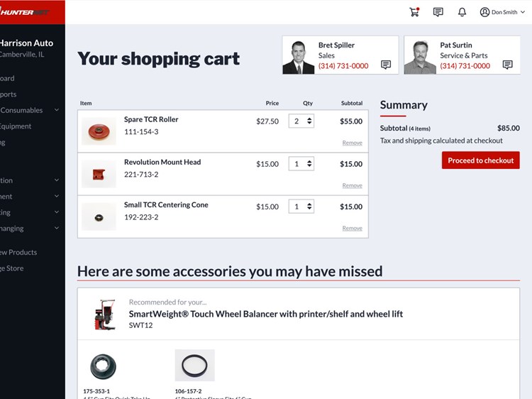Remove Small TCR Centering Cone from cart
The image size is (532, 399).
tap(352, 228)
